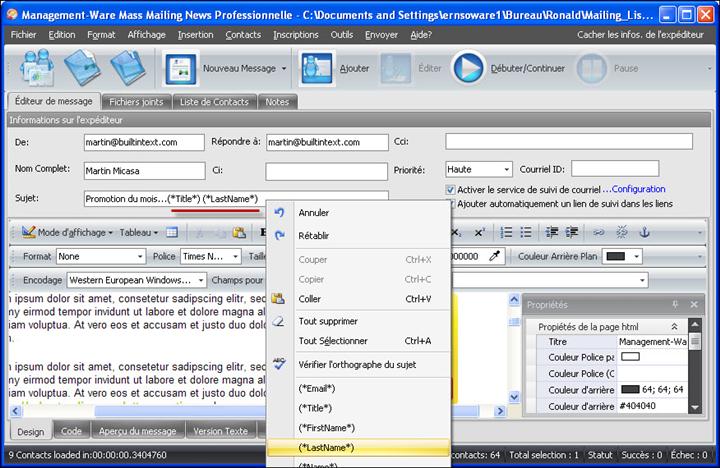Insert numbered list
The image size is (720, 468).
(506, 232)
